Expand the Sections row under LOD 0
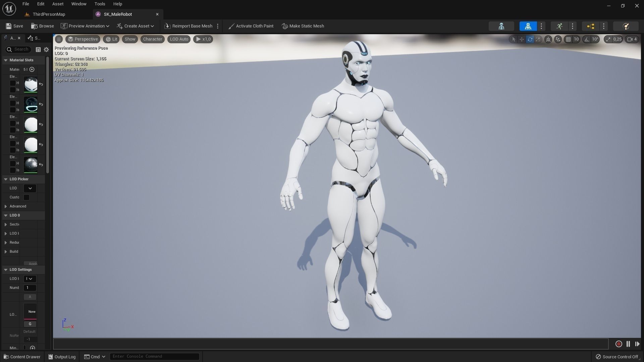This screenshot has height=362, width=644. (6, 225)
